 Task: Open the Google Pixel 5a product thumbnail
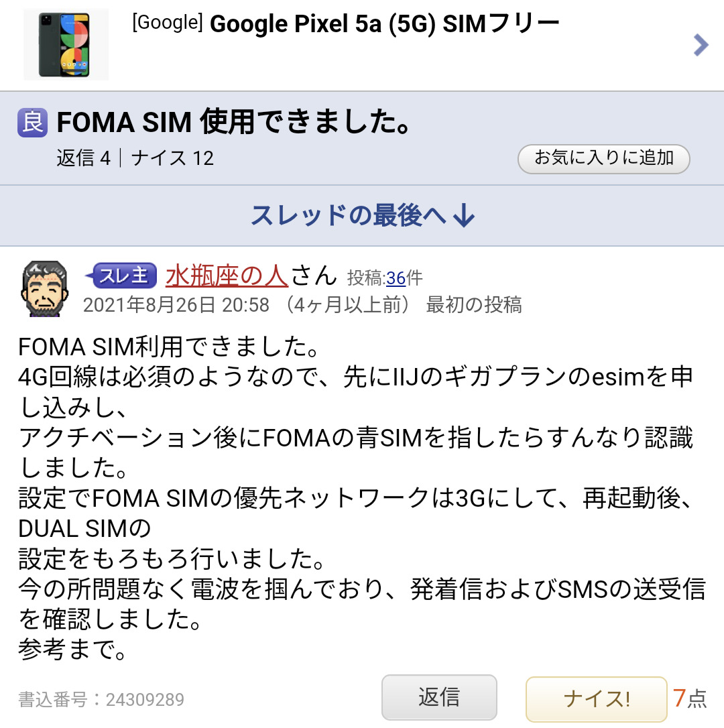[x=66, y=44]
